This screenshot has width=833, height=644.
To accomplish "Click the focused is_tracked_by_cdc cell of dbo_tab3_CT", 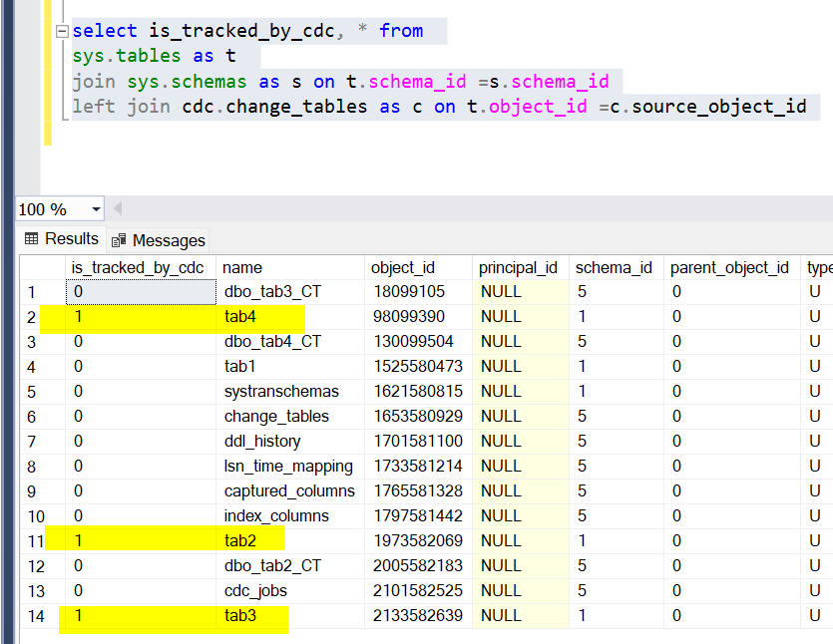I will point(141,292).
